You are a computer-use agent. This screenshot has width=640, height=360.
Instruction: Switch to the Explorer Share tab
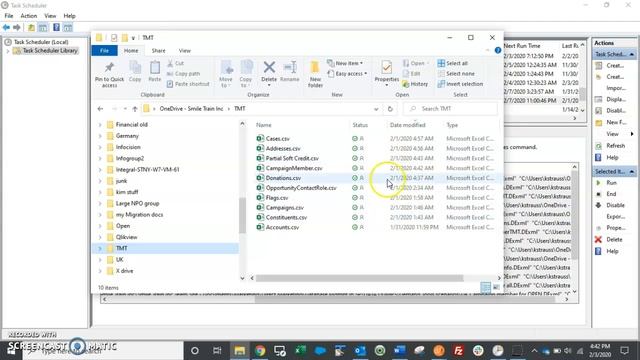pyautogui.click(x=158, y=51)
